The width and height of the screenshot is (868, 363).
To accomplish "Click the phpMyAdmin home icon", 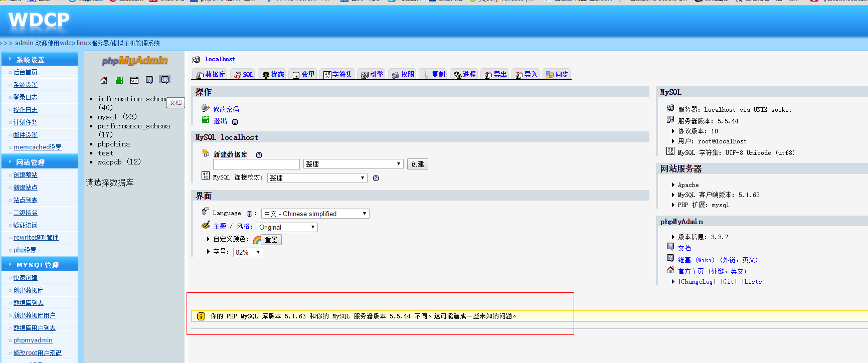I will pyautogui.click(x=104, y=80).
